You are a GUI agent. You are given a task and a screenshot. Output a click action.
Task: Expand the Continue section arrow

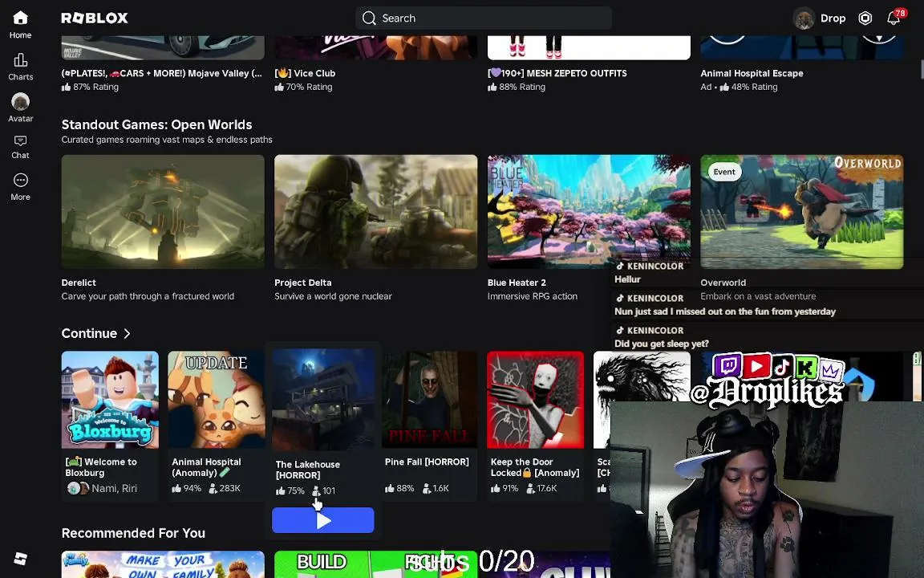[x=127, y=334]
